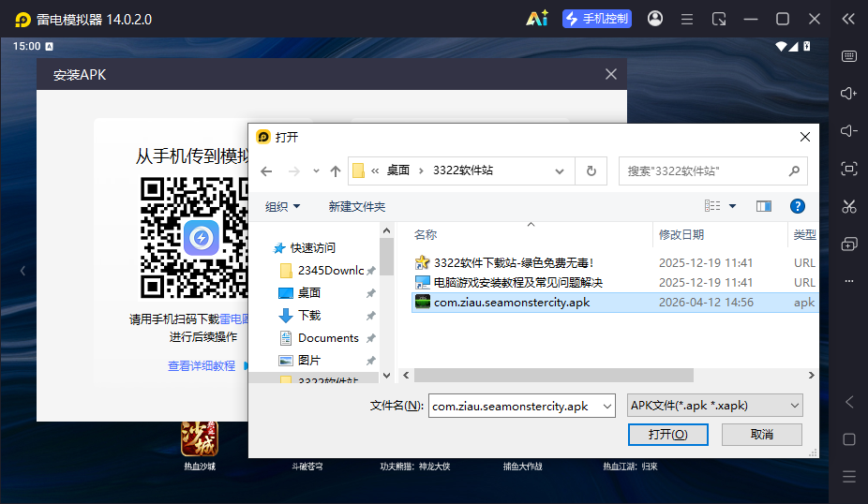Refresh the folder view
Screen dimensions: 868x504
tap(591, 171)
